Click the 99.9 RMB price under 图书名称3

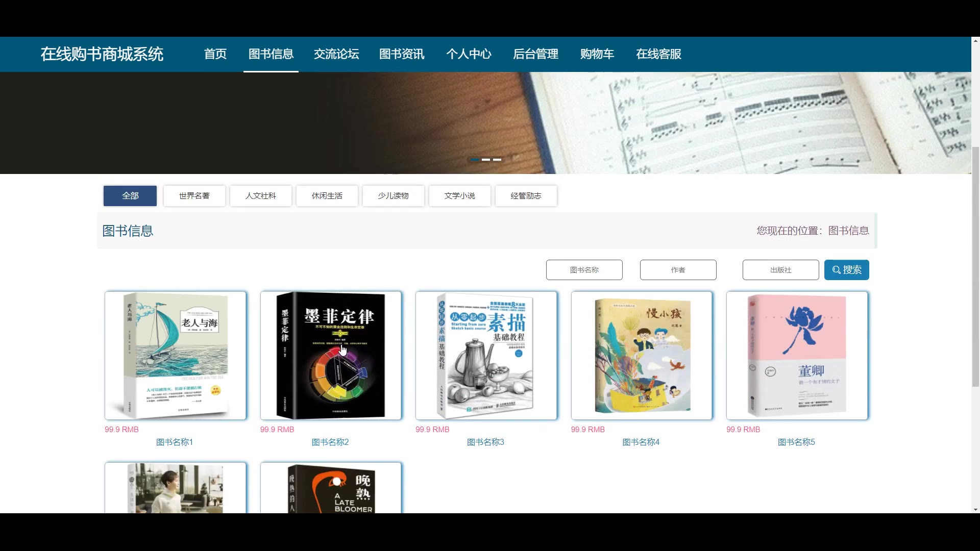click(x=433, y=430)
